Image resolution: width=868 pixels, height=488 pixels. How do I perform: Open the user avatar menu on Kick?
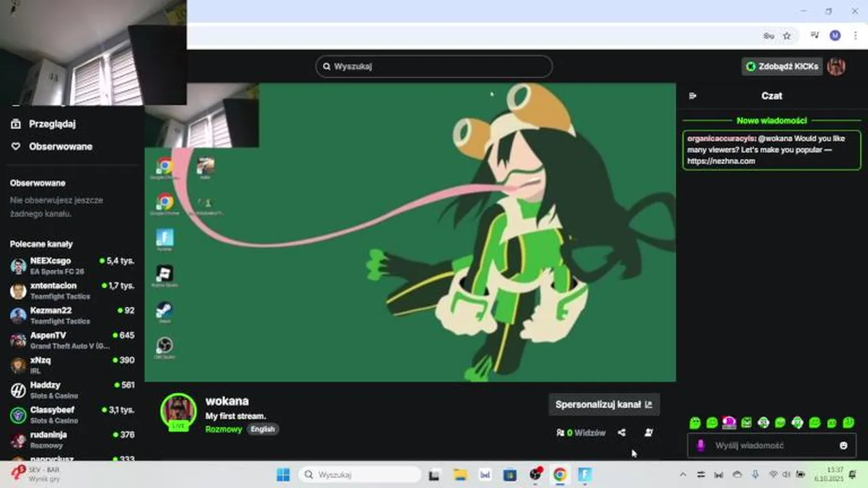[836, 66]
